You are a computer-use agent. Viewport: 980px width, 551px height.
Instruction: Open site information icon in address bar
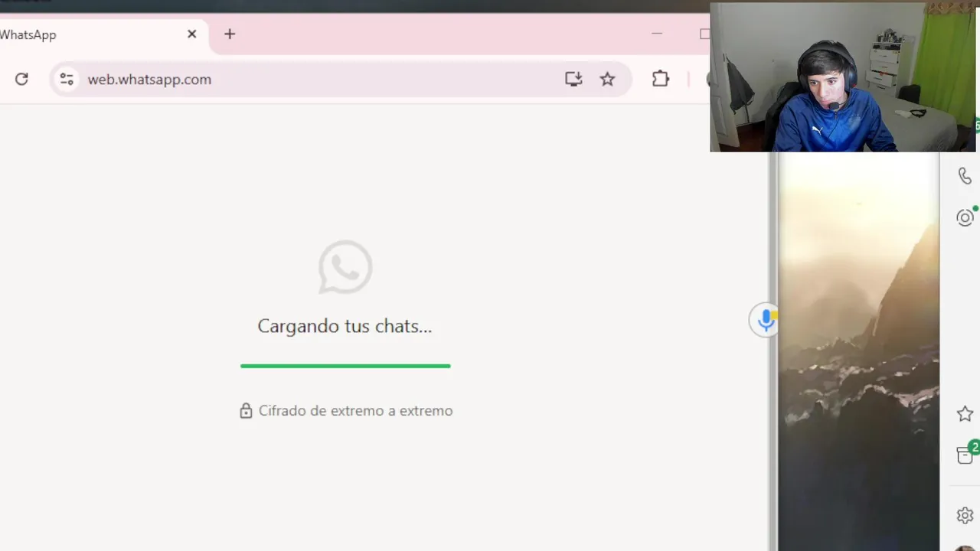tap(67, 79)
